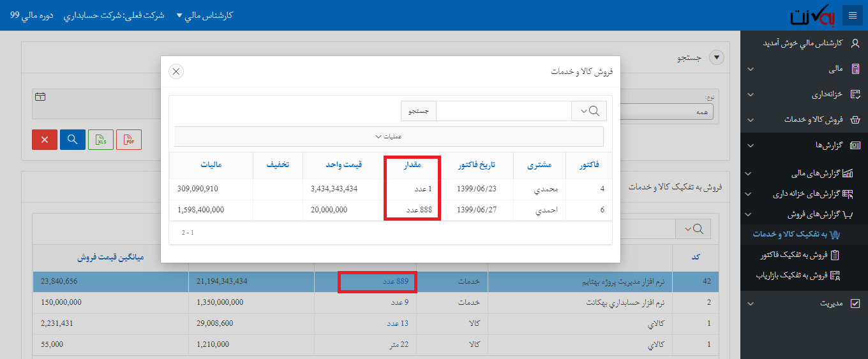Screen dimensions: 868x359
Task: Select the محمدي customer cell
Action: pos(539,189)
